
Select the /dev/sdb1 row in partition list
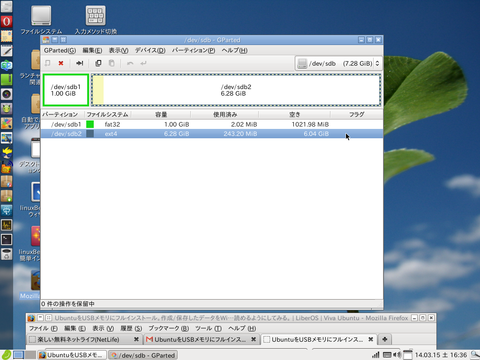point(212,124)
